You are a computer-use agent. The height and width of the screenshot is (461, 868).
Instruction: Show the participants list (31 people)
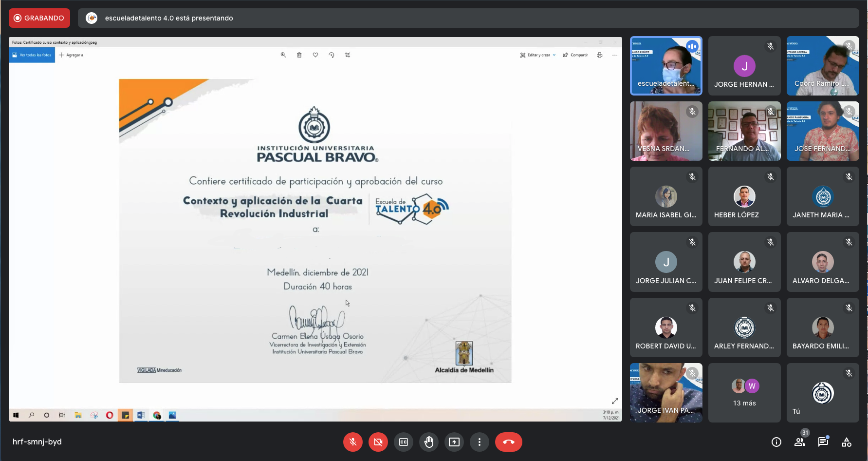(x=800, y=442)
